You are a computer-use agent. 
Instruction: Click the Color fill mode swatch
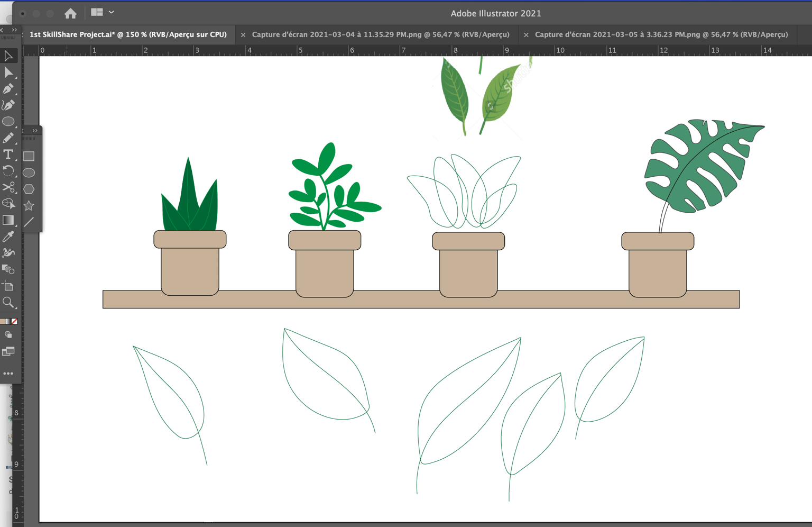[3, 321]
